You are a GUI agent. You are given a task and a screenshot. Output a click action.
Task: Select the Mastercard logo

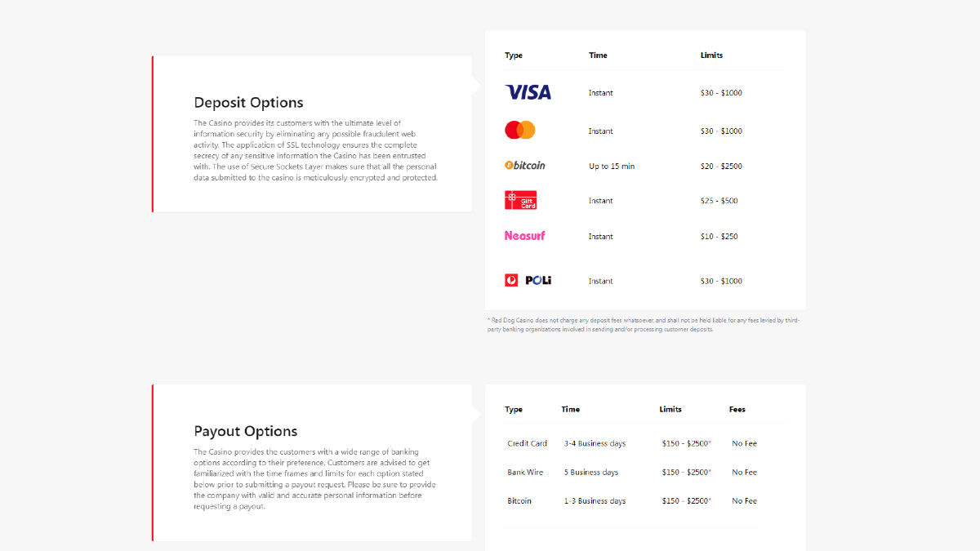pyautogui.click(x=520, y=130)
